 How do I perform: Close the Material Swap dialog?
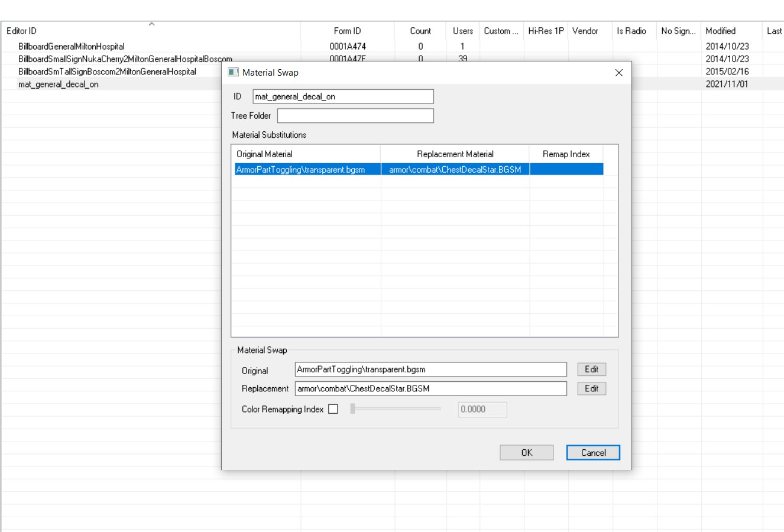click(x=618, y=73)
